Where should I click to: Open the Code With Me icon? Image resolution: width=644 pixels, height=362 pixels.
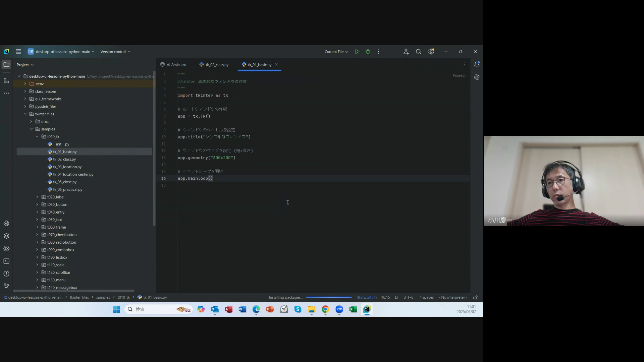406,52
